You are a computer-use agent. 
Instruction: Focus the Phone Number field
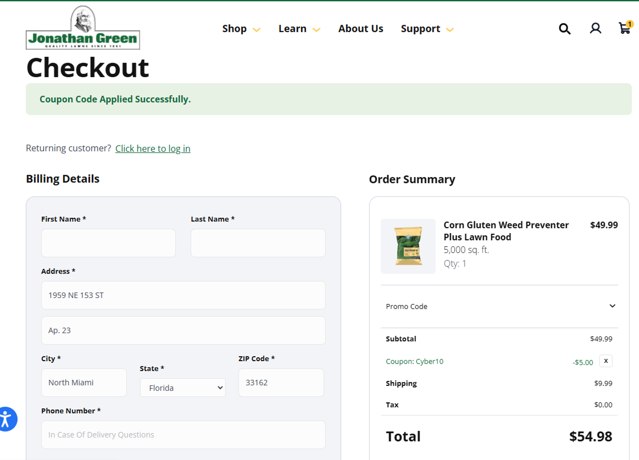click(x=183, y=435)
